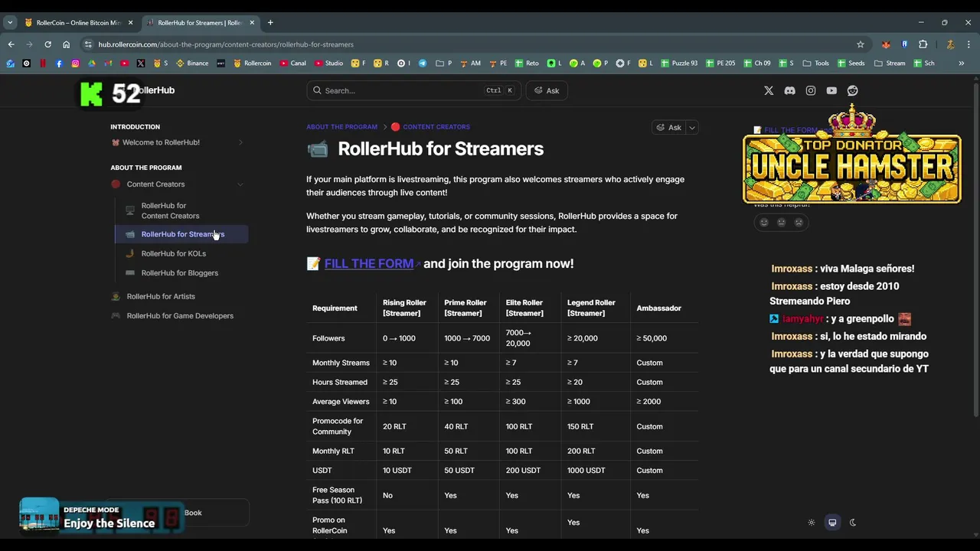Screen dimensions: 980x551
Task: Click the FILL THE FORM link
Action: (x=369, y=263)
